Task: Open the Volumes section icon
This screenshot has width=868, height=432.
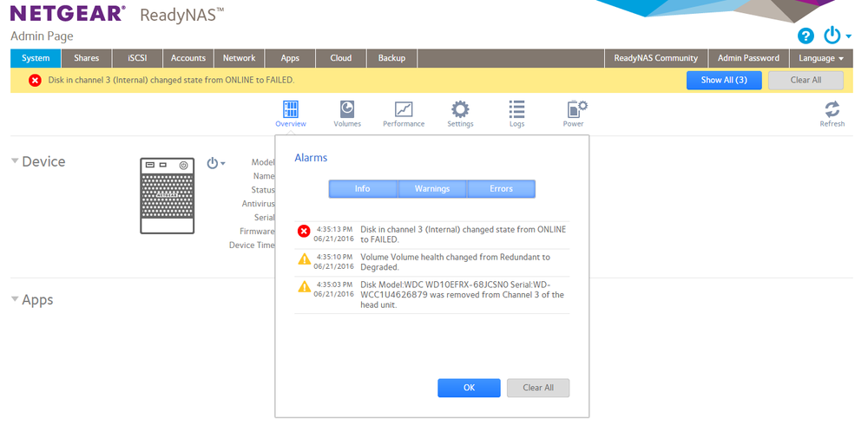Action: 347,109
